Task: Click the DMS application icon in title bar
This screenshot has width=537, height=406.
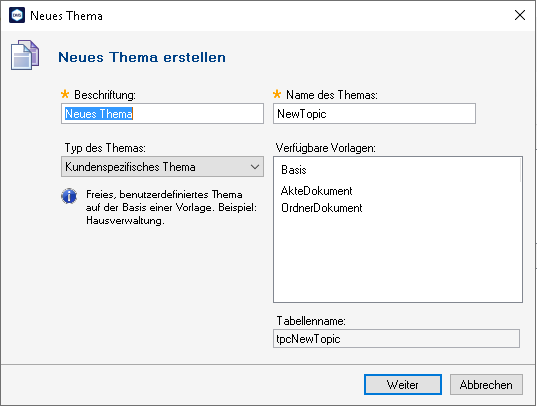Action: click(x=17, y=15)
